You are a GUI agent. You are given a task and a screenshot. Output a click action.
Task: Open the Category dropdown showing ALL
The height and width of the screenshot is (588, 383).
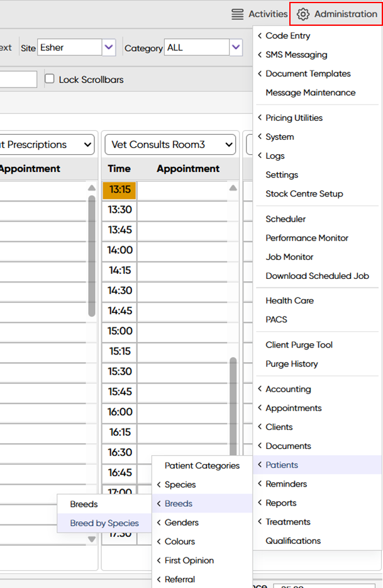(236, 47)
